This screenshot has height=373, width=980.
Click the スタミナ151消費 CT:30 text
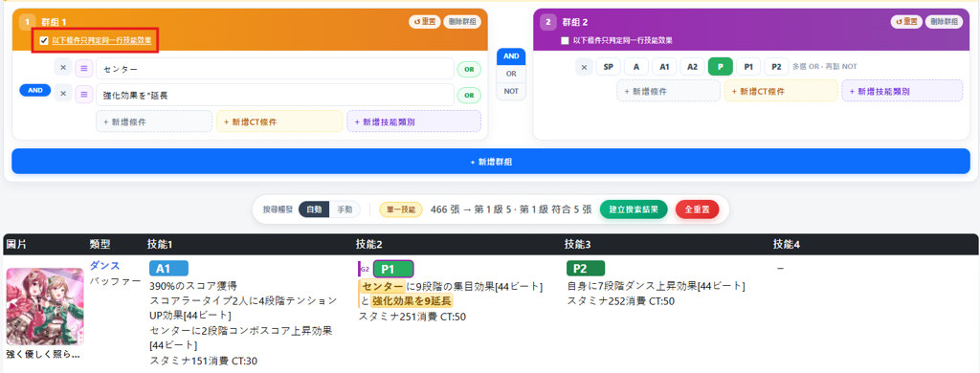pyautogui.click(x=203, y=361)
